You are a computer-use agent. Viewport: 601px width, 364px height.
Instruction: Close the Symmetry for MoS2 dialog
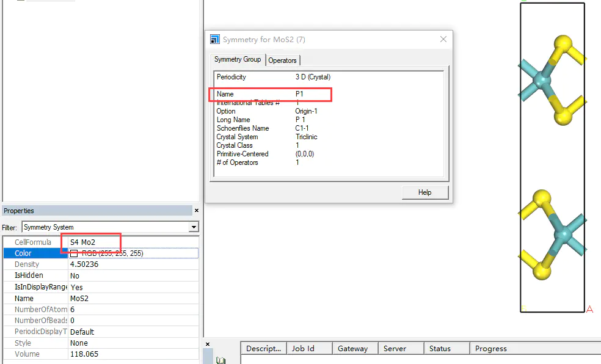tap(443, 39)
